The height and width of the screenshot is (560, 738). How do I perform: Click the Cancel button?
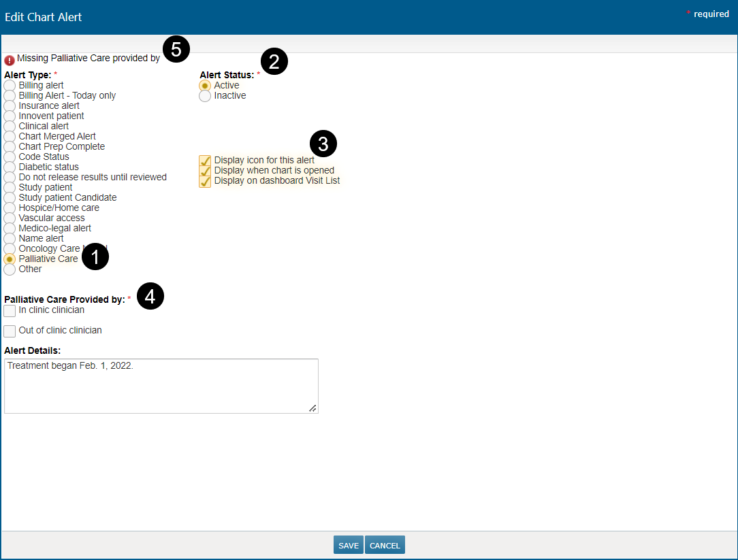pos(385,546)
